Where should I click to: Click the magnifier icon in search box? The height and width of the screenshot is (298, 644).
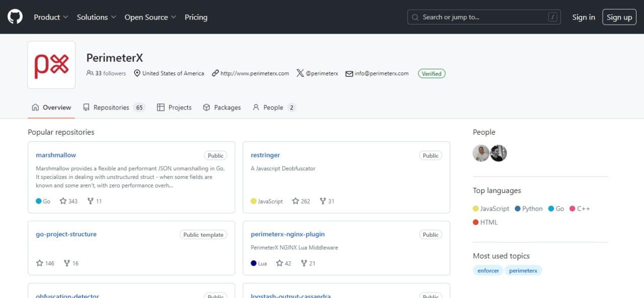click(415, 17)
